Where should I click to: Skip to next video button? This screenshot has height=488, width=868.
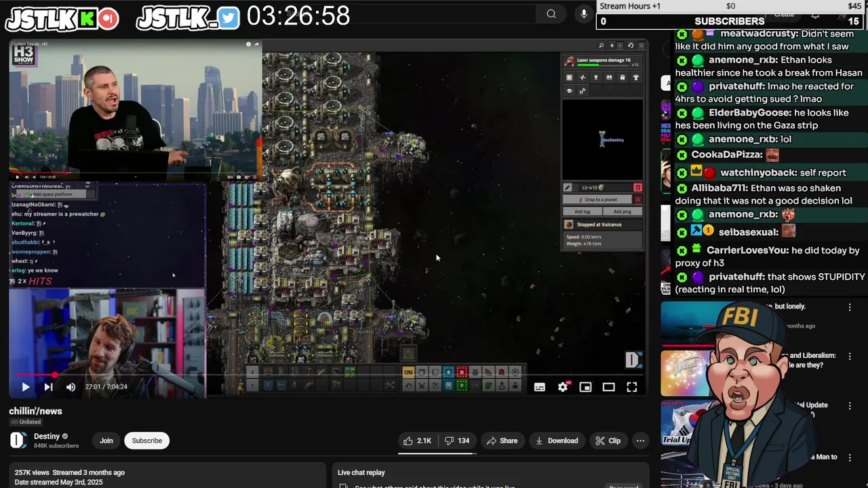click(x=48, y=387)
